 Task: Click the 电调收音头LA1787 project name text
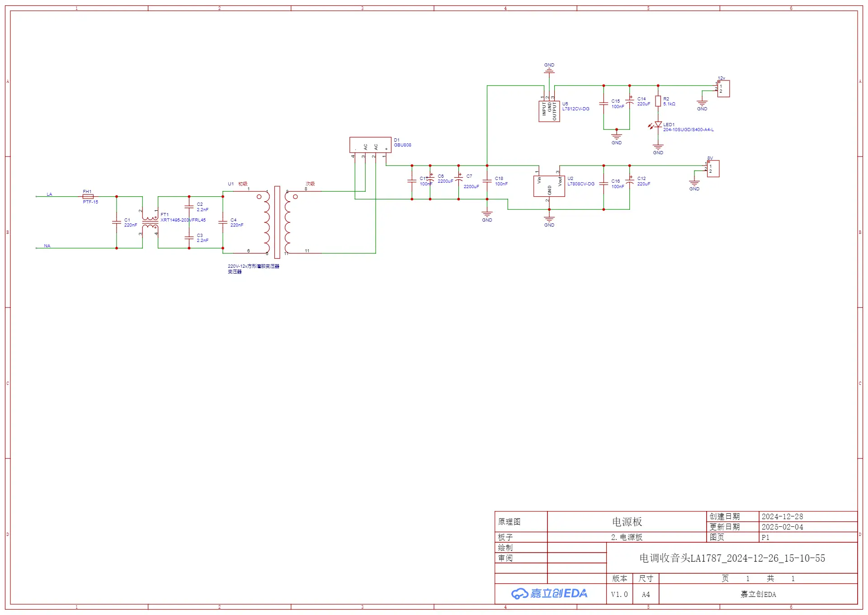click(732, 558)
